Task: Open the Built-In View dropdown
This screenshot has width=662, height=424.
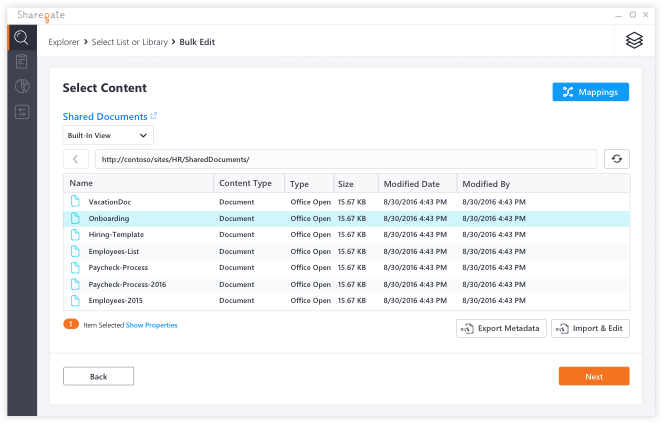Action: tap(108, 135)
